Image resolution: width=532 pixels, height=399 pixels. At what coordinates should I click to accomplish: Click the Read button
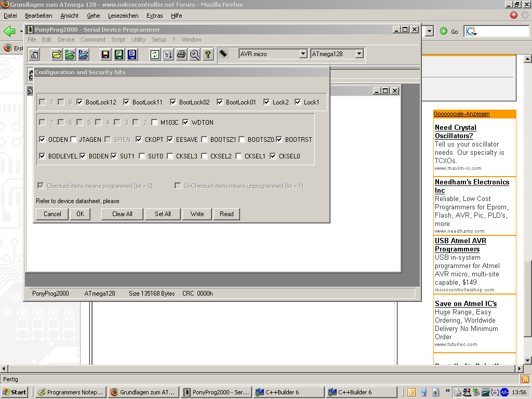click(227, 214)
